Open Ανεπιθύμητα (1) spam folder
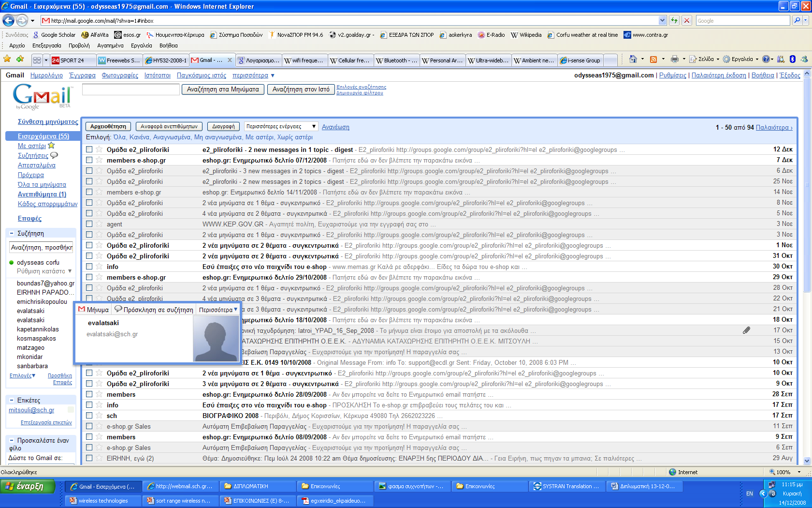Viewport: 812px width, 508px height. click(42, 194)
